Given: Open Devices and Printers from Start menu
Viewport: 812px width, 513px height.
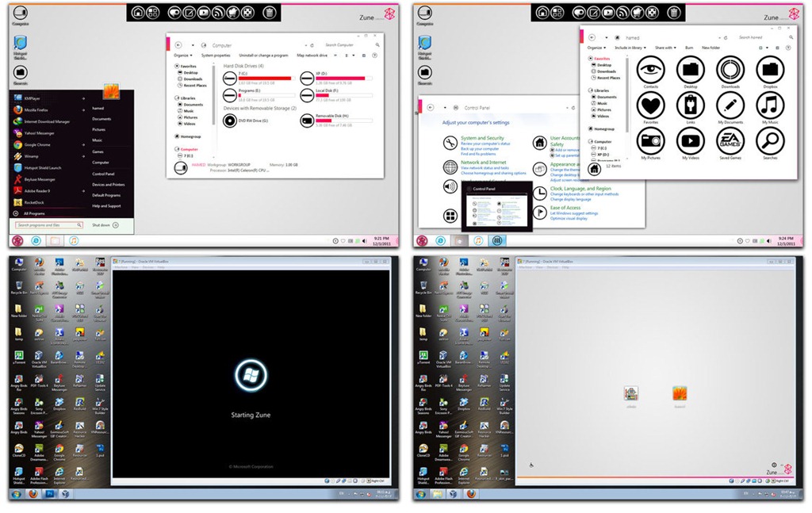Looking at the screenshot, I should coord(108,185).
